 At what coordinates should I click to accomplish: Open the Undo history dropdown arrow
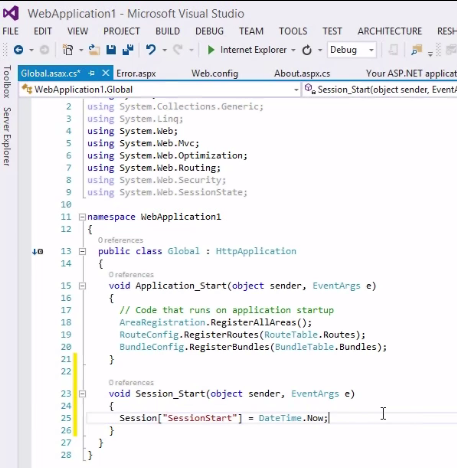click(x=164, y=50)
